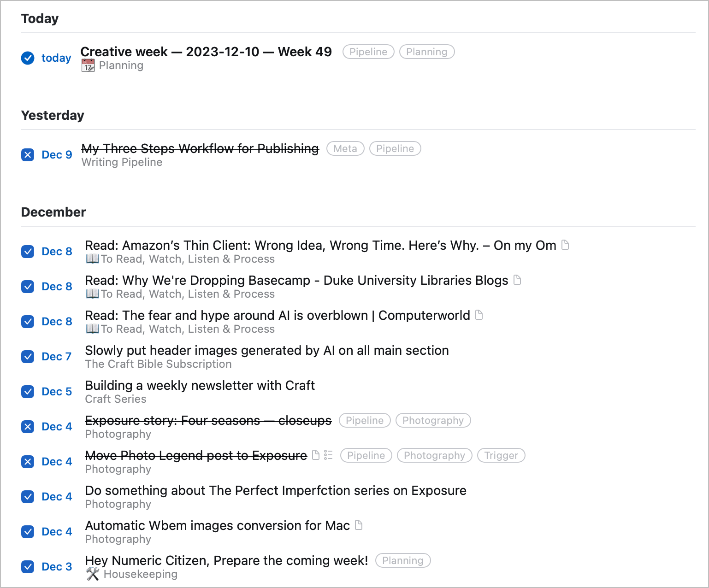Click the Dec 3 date label
The image size is (709, 588).
coord(57,567)
